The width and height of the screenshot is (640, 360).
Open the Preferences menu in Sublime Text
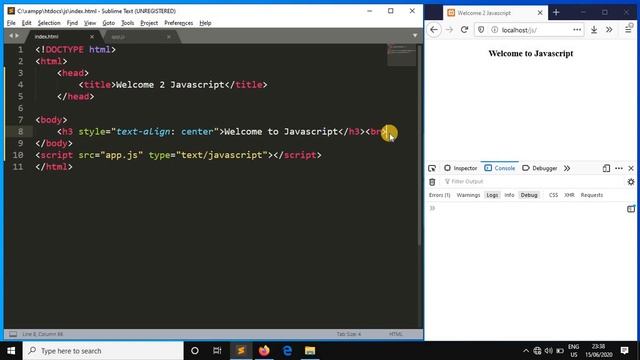pos(179,23)
